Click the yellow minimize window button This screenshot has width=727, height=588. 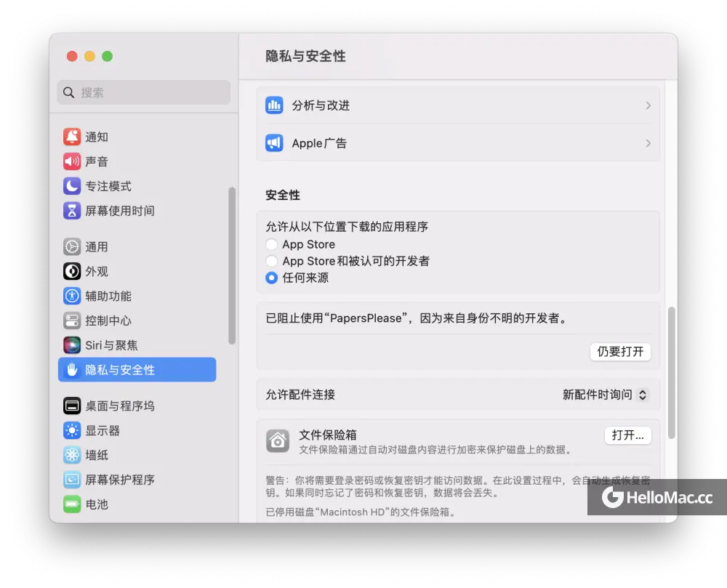click(89, 56)
